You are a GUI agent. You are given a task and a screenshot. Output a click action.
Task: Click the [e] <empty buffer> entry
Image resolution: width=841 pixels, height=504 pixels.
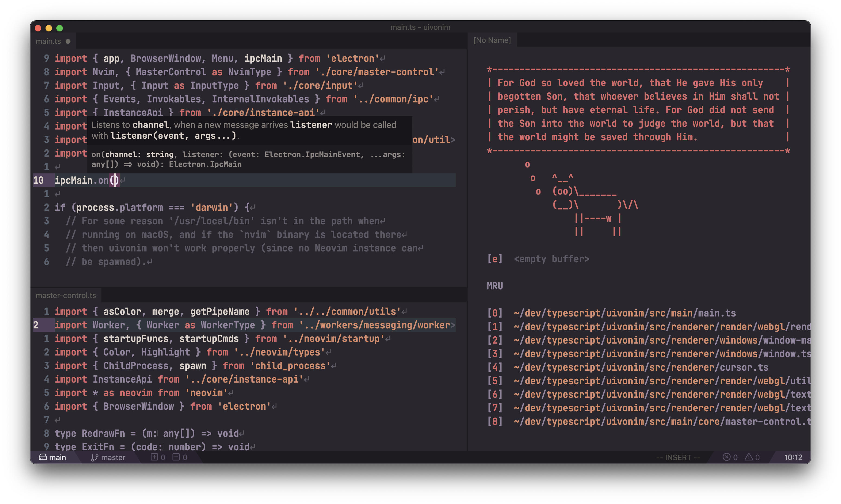[538, 259]
